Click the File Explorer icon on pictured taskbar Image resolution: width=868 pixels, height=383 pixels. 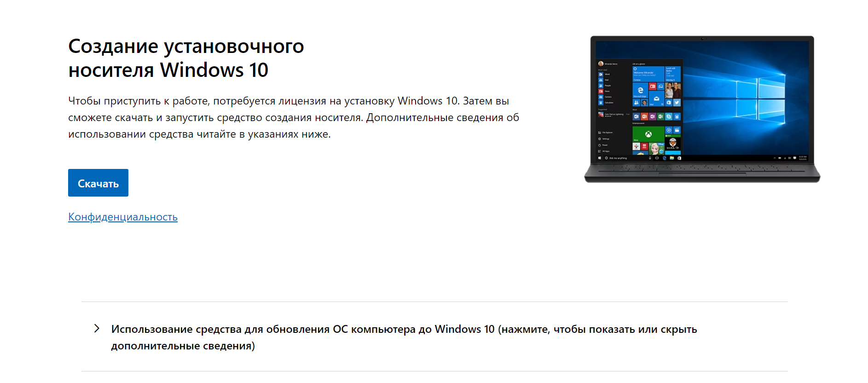(672, 158)
